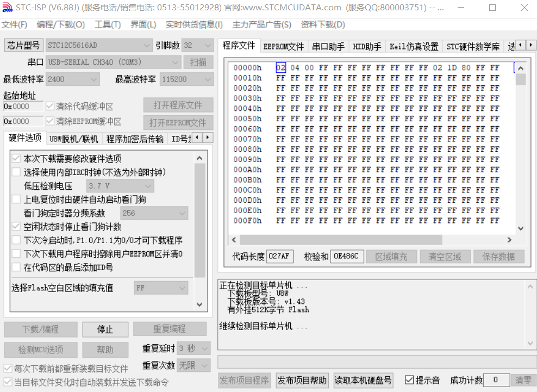Switch to HID助手 tab
Viewport: 537px width, 392px height.
pos(367,47)
